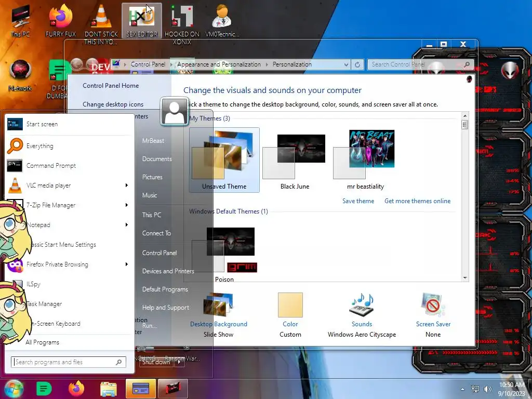Open the Network desktop icon
This screenshot has height=399, width=532.
click(x=20, y=75)
